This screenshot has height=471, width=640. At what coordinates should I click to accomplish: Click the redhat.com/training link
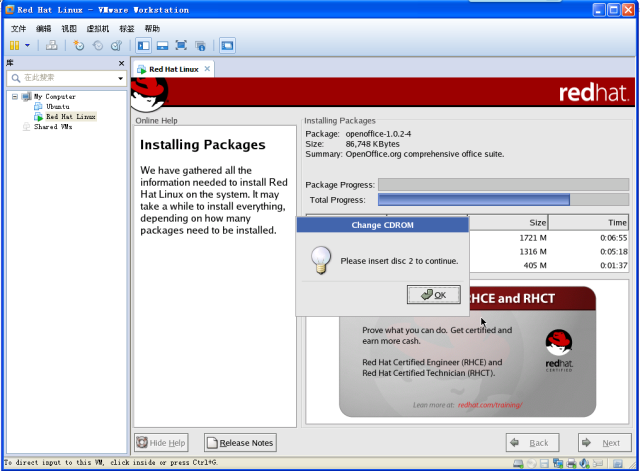[x=490, y=405]
